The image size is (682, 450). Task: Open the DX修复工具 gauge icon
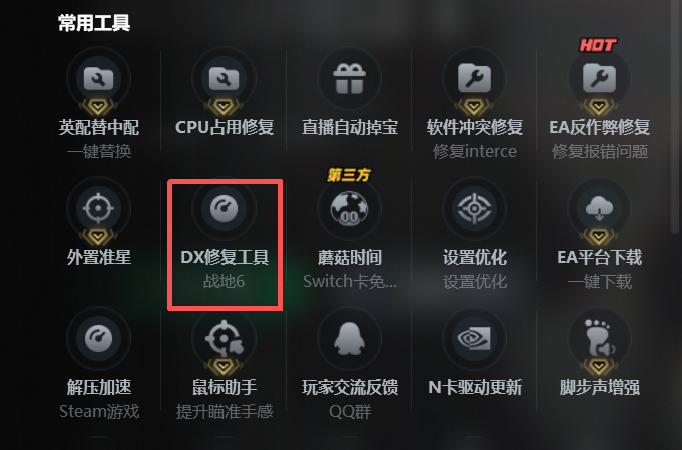pyautogui.click(x=224, y=208)
